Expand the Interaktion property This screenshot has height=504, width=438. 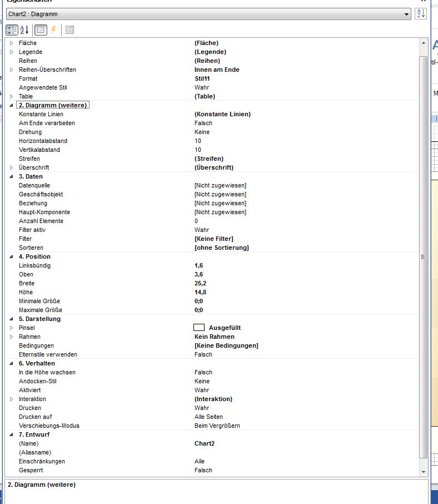click(x=11, y=399)
